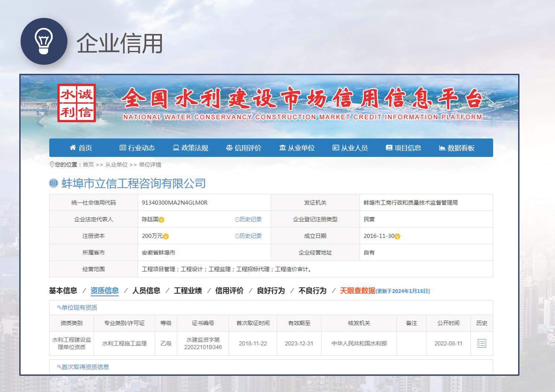Click the 2022-08-11 publication date cell
Screen dimensions: 555x392
(x=448, y=343)
